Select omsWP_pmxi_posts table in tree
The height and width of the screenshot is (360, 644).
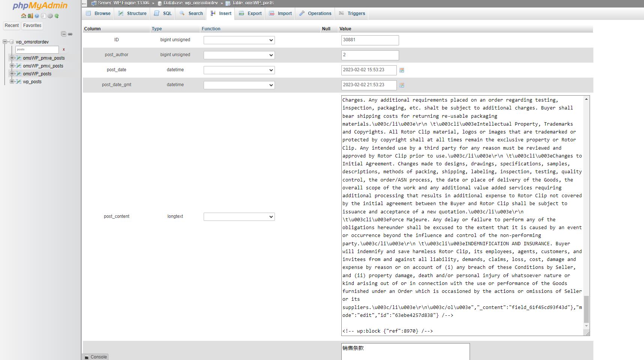(x=43, y=66)
